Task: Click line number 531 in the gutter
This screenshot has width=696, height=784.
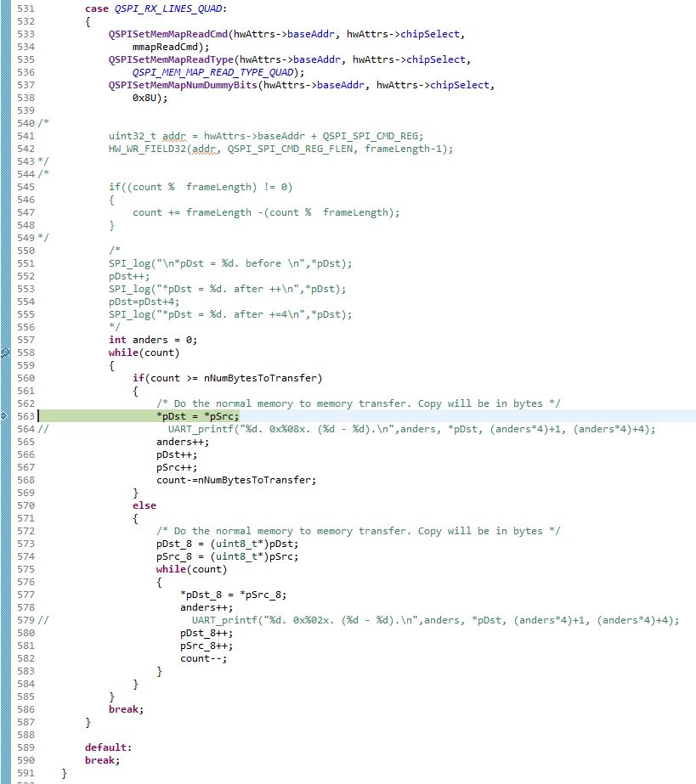Action: point(25,8)
